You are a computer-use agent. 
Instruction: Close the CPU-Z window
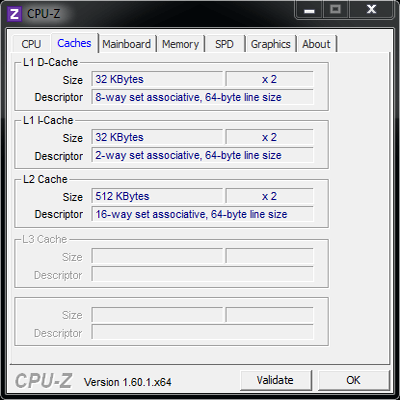point(371,10)
